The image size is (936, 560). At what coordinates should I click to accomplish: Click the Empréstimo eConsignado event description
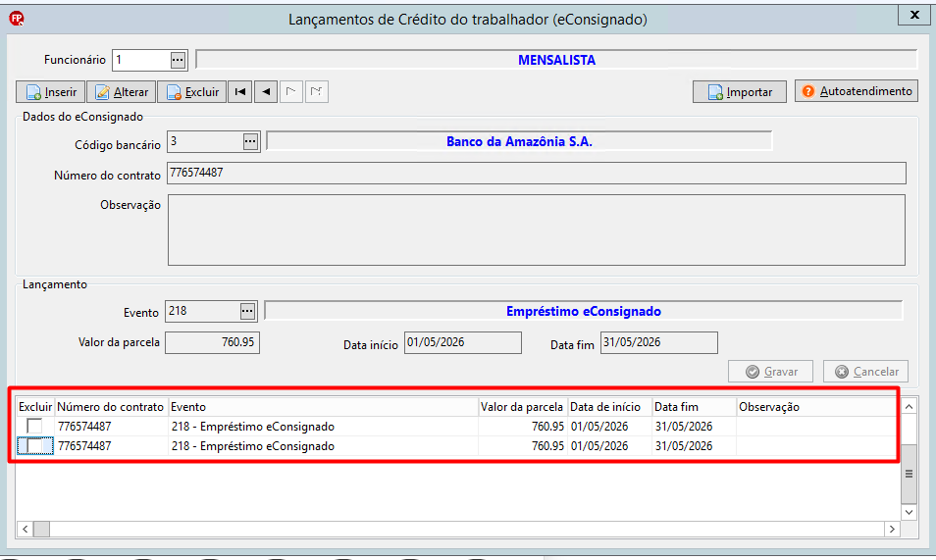pos(583,311)
